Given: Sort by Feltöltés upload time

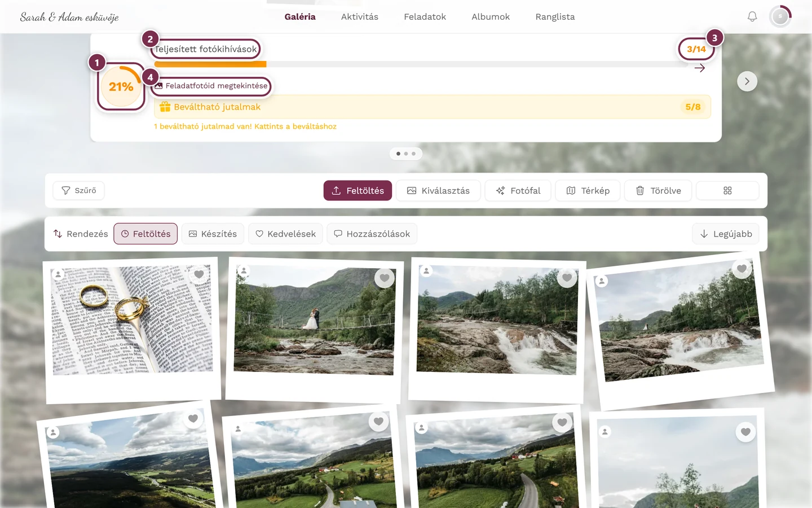Looking at the screenshot, I should pos(145,234).
